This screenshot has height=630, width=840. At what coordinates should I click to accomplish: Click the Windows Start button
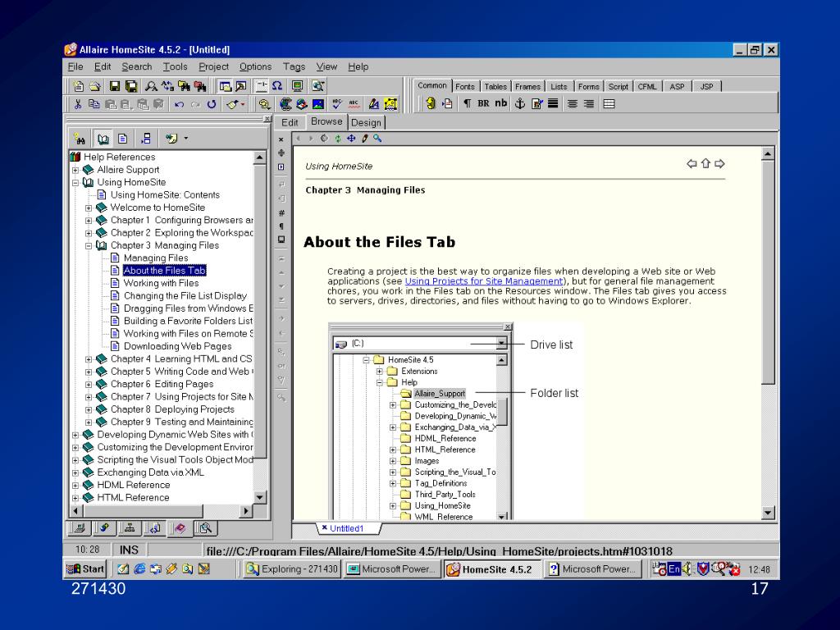pyautogui.click(x=85, y=569)
